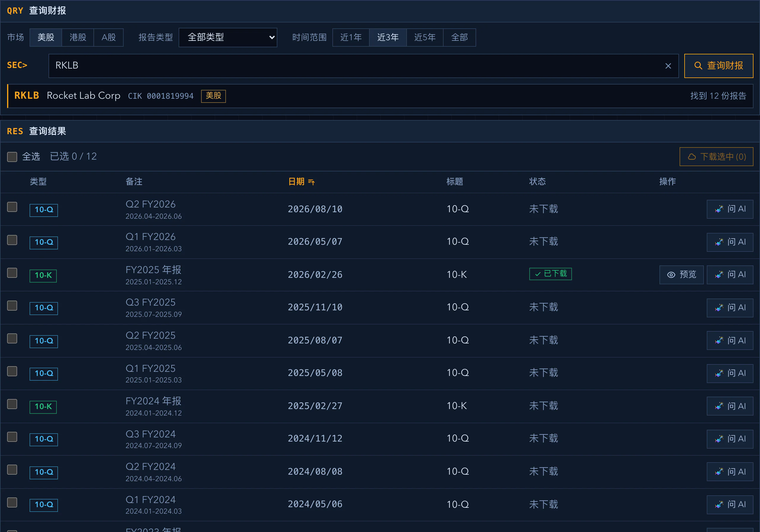This screenshot has height=532, width=760.
Task: Set time range to 近5年
Action: click(x=425, y=37)
